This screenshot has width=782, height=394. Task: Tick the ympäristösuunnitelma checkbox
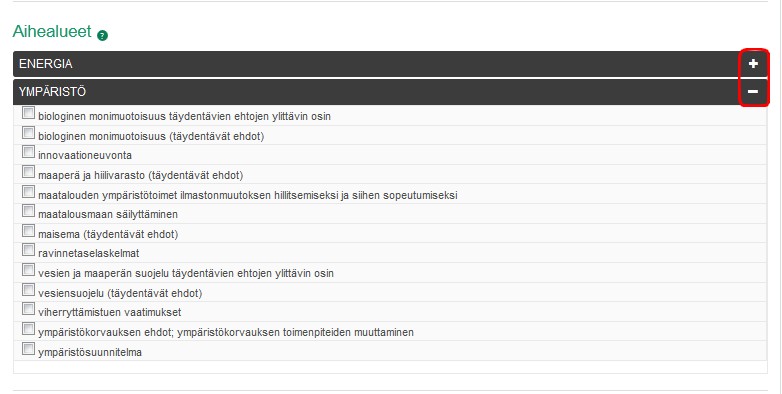[28, 349]
